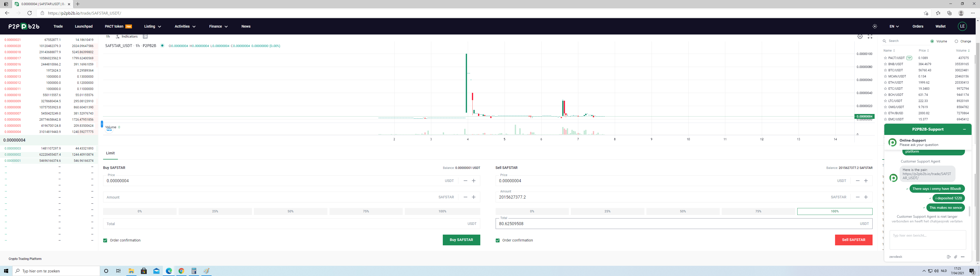Viewport: 980px width, 276px height.
Task: Sort pair list by Name
Action: (x=889, y=51)
